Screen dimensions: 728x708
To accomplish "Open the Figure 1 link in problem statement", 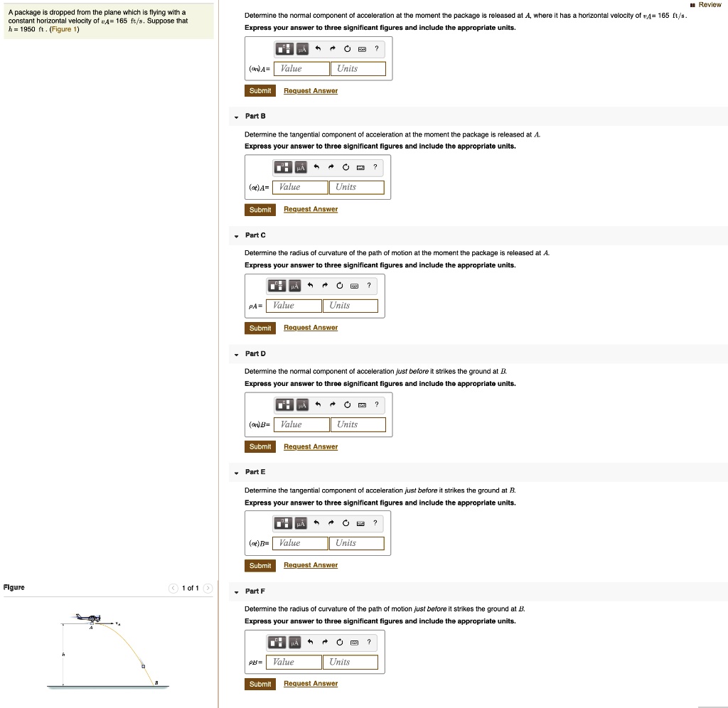I will tap(64, 29).
